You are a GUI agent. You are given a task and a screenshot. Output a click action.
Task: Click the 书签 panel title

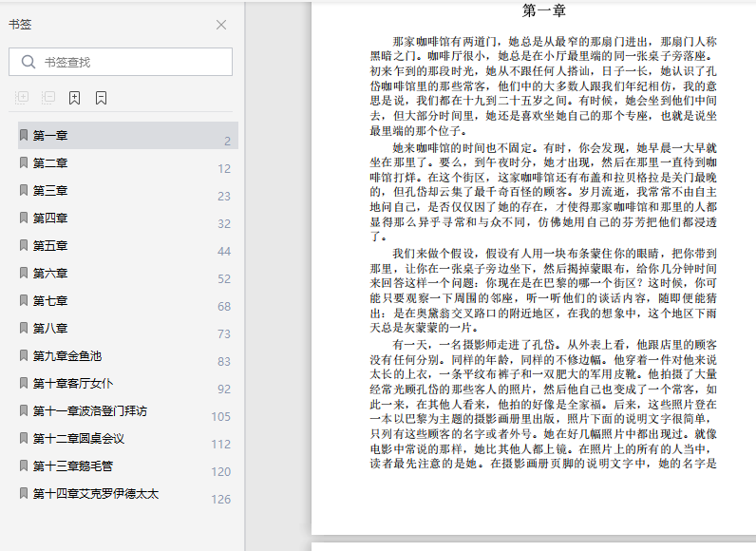point(20,25)
